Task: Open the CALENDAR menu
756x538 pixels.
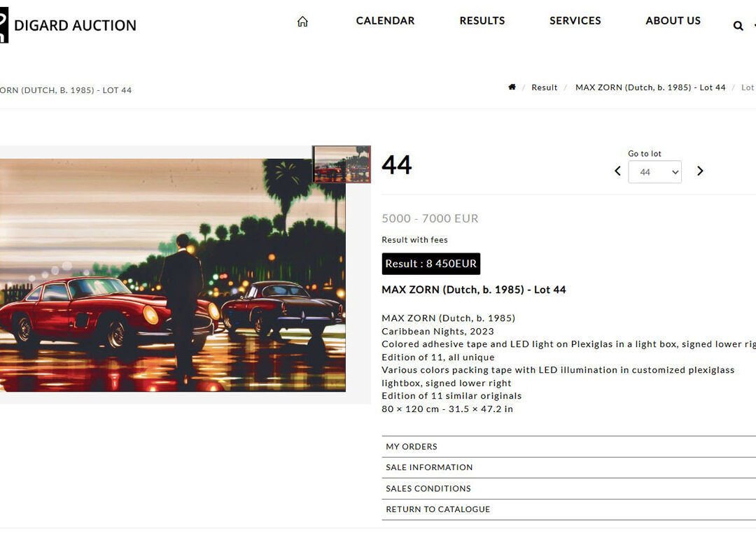Action: coord(385,21)
